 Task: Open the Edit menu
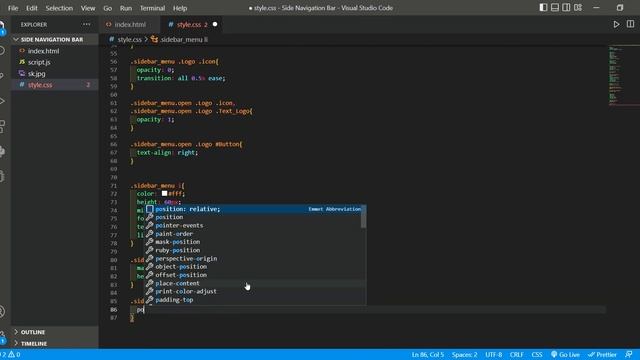pos(31,8)
